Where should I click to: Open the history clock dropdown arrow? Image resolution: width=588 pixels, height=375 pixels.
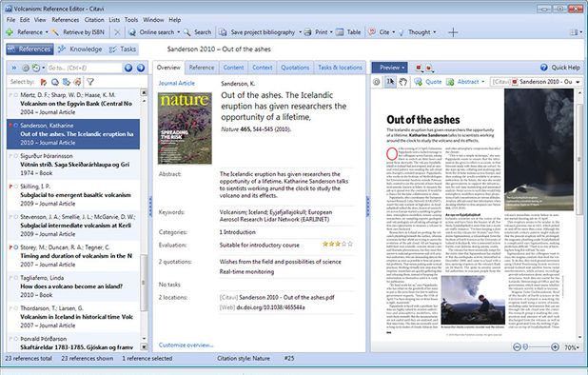pyautogui.click(x=44, y=68)
